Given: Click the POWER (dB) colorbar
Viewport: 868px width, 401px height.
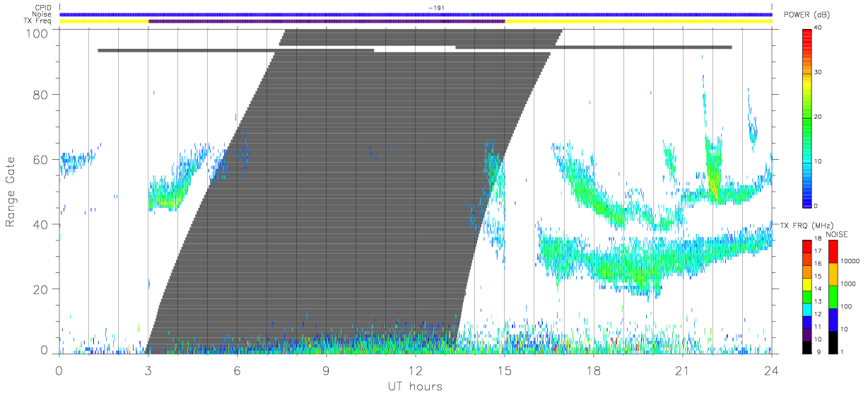Looking at the screenshot, I should [807, 117].
